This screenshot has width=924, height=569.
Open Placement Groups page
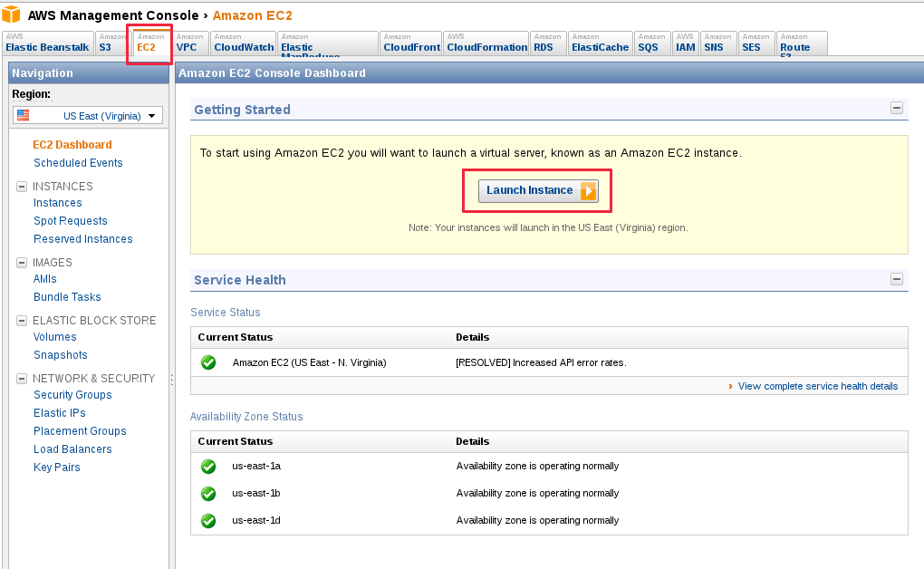point(80,431)
